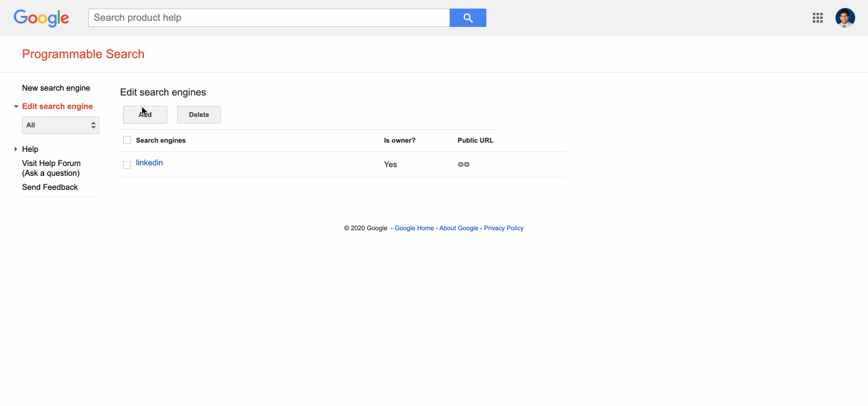868x406 pixels.
Task: Click the Is owner? column header
Action: [399, 140]
